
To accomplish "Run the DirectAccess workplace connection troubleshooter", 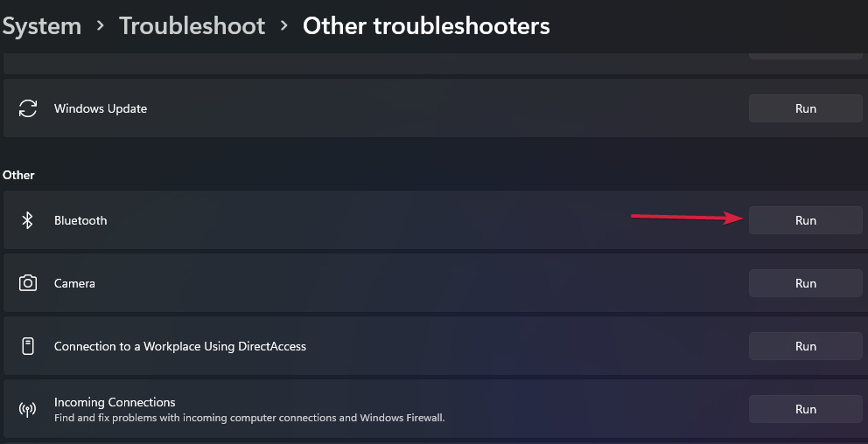I will pyautogui.click(x=805, y=346).
